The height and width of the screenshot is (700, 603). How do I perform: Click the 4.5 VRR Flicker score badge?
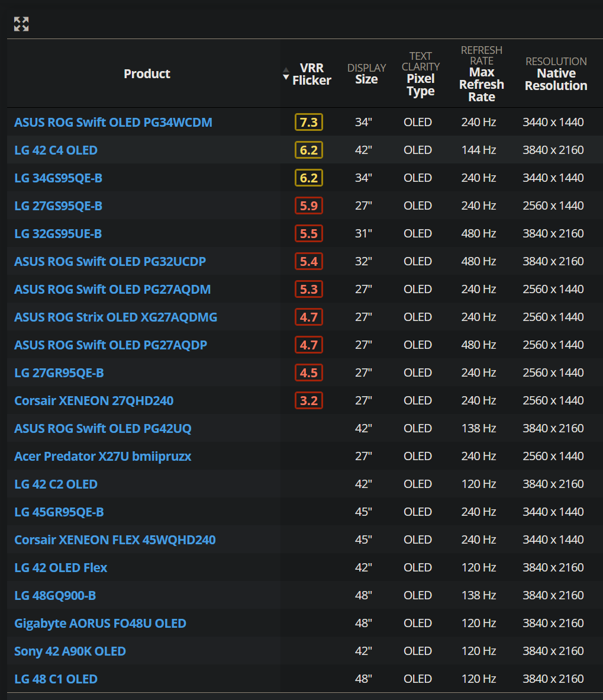pos(309,373)
